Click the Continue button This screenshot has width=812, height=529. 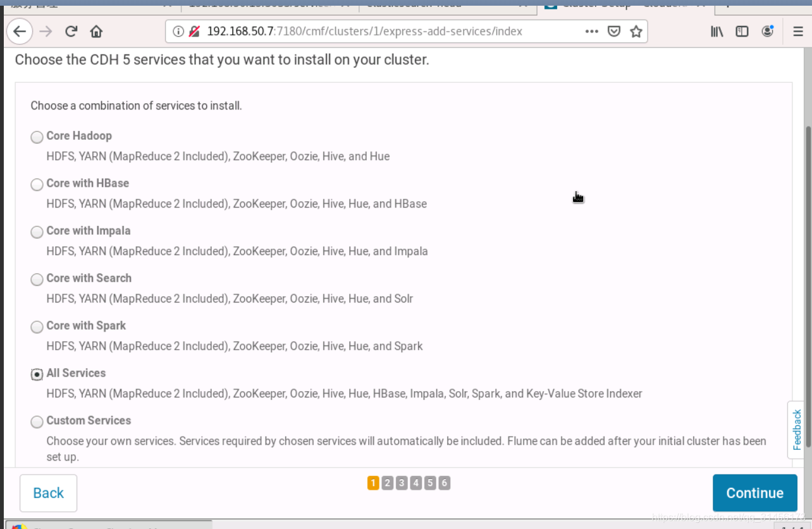click(754, 493)
